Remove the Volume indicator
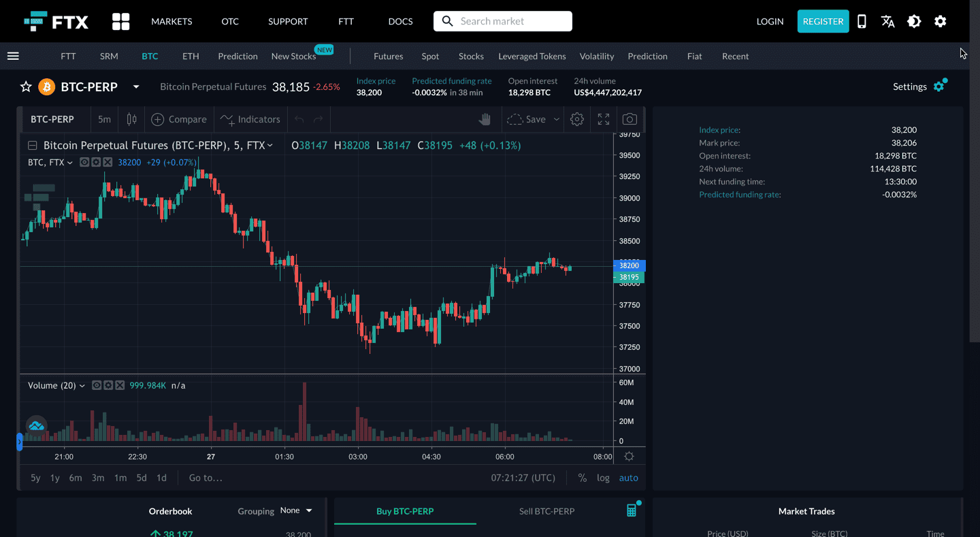Viewport: 980px width, 537px height. pyautogui.click(x=120, y=385)
